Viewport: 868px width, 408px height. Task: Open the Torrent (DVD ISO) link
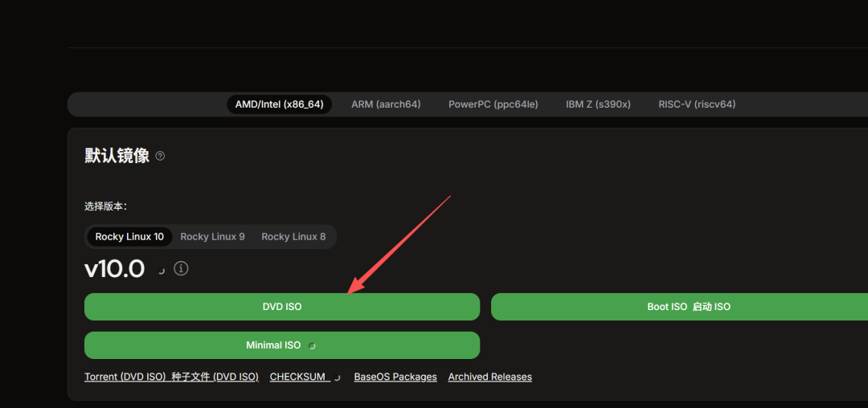click(172, 377)
